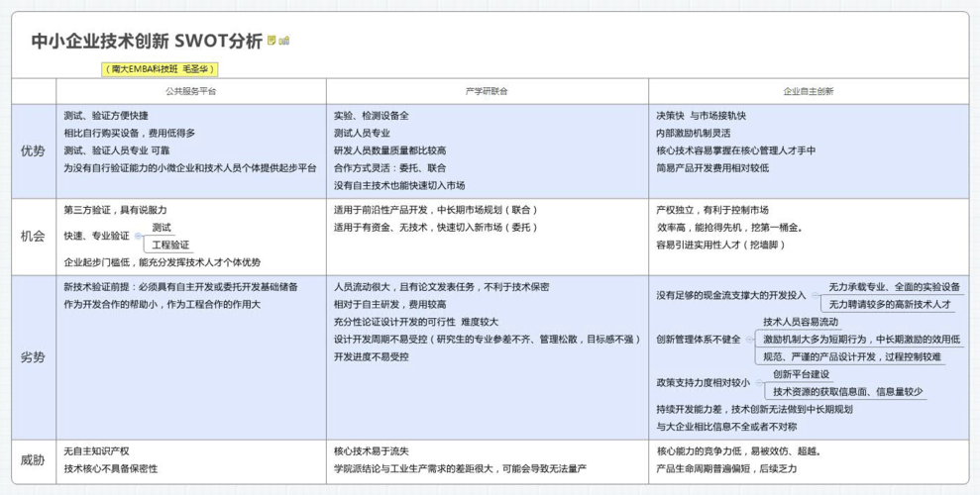
Task: Select the 劣势 row header
Action: pos(33,357)
